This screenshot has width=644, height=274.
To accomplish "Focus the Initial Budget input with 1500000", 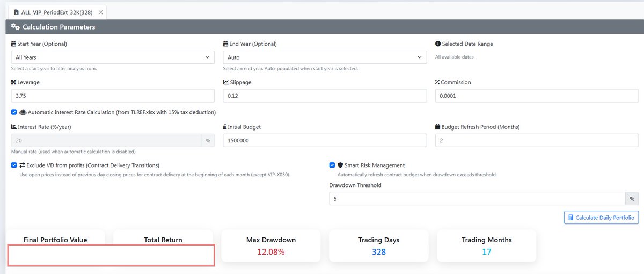I will (x=325, y=140).
